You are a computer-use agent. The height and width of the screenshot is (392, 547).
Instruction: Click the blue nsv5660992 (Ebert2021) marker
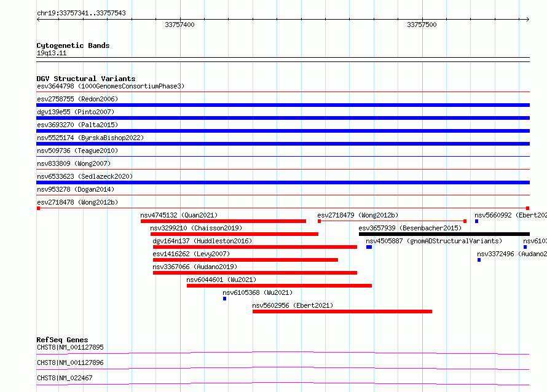(x=476, y=221)
